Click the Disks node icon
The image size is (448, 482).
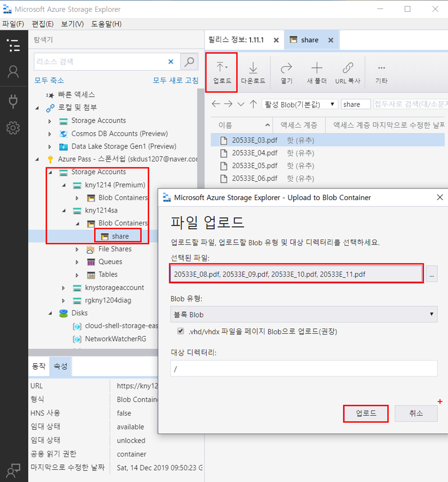[63, 313]
